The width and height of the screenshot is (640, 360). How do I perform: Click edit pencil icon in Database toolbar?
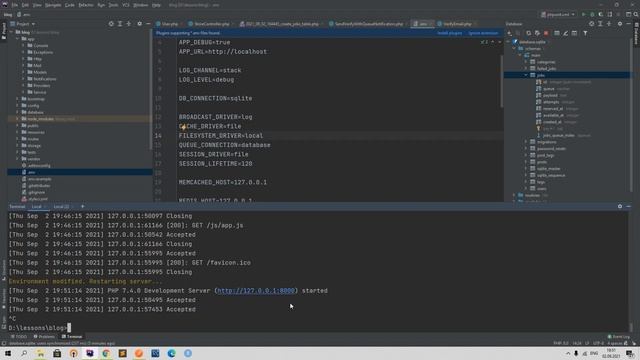point(565,33)
